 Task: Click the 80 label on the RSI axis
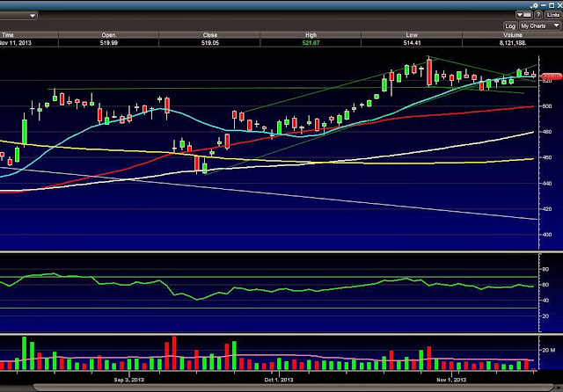tap(545, 269)
